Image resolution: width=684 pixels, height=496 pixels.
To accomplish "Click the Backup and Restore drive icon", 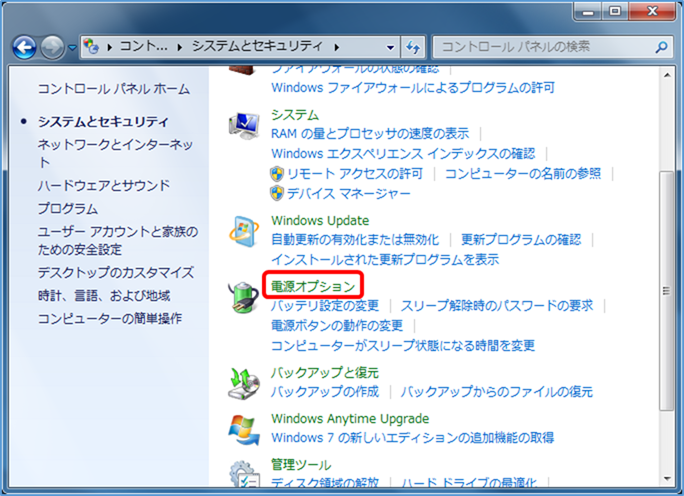I will (244, 383).
